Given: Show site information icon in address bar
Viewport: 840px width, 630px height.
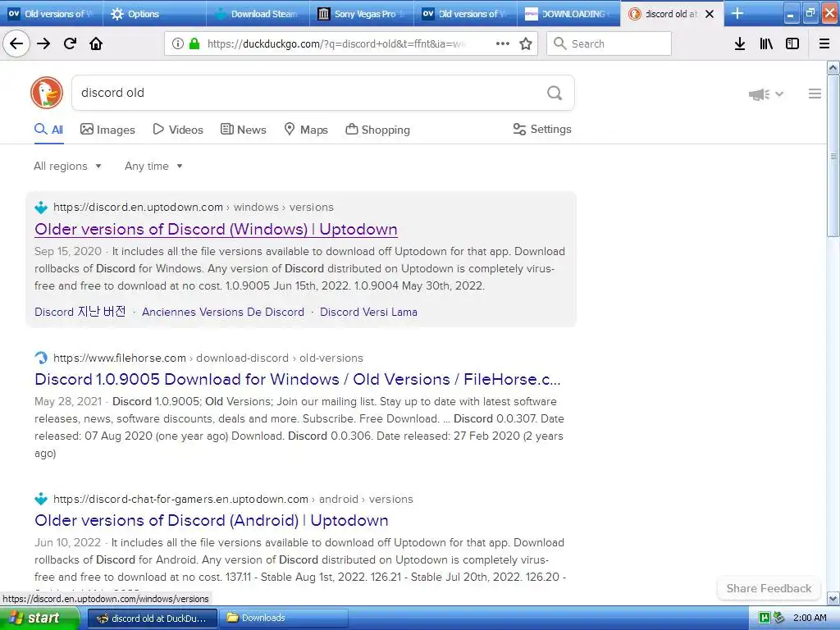Looking at the screenshot, I should [x=178, y=43].
